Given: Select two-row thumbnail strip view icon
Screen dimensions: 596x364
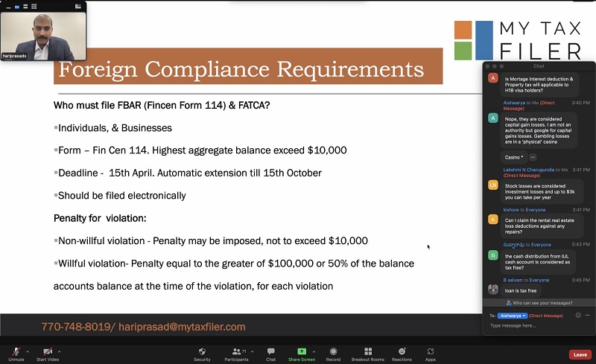Looking at the screenshot, I should coord(25,7).
